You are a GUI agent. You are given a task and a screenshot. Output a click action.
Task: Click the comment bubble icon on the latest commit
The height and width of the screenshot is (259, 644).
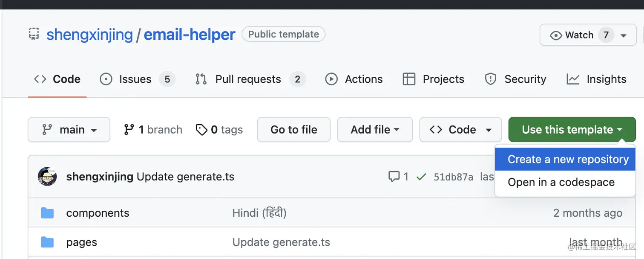394,176
